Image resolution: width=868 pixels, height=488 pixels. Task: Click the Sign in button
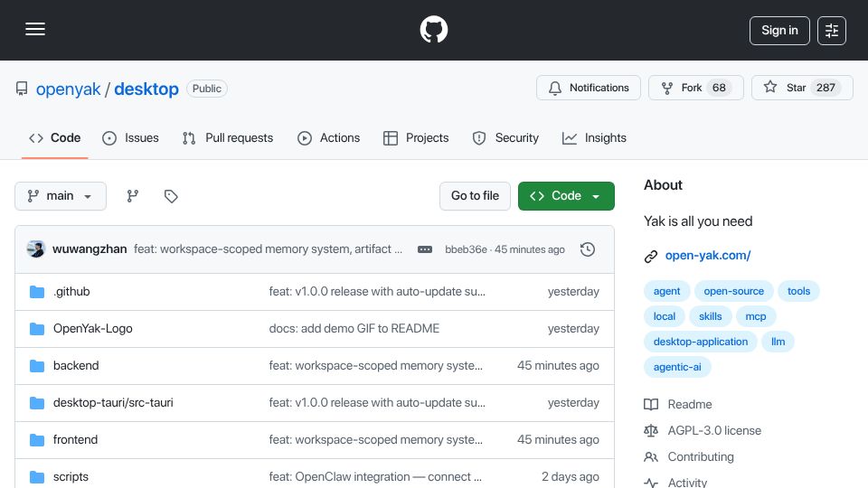(x=779, y=31)
